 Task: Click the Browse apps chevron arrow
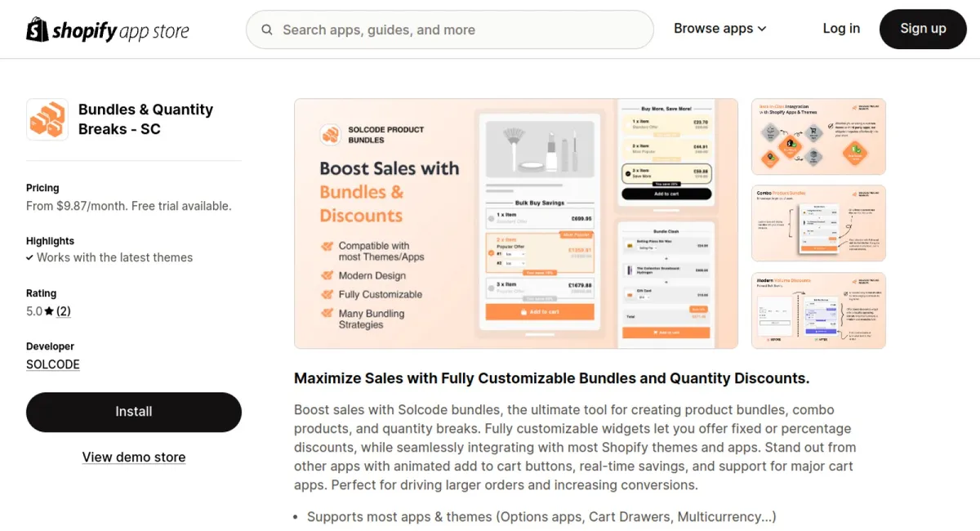point(762,29)
